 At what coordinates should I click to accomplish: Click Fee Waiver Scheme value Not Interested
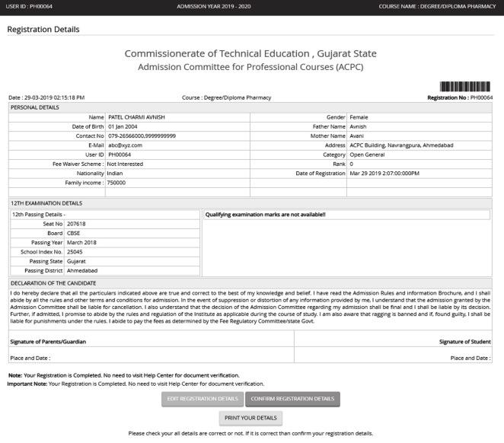(125, 164)
